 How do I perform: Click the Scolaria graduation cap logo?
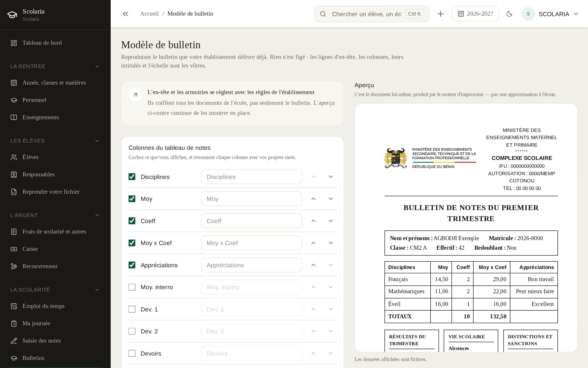pyautogui.click(x=12, y=15)
